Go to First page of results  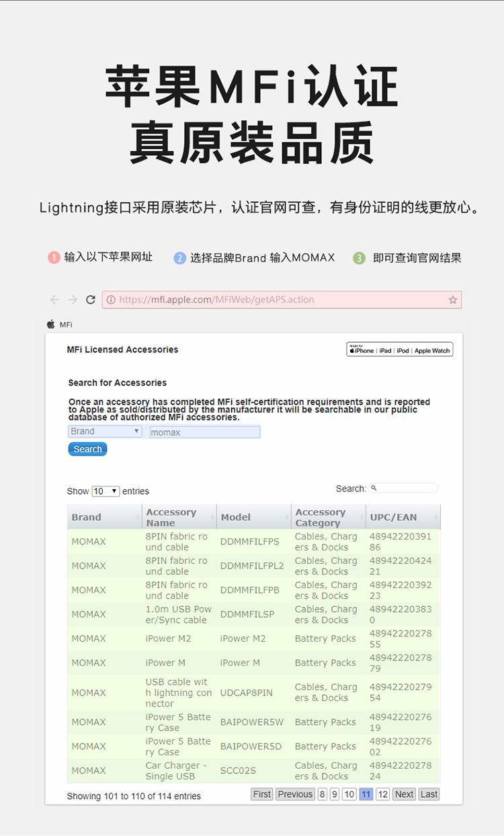tap(262, 794)
